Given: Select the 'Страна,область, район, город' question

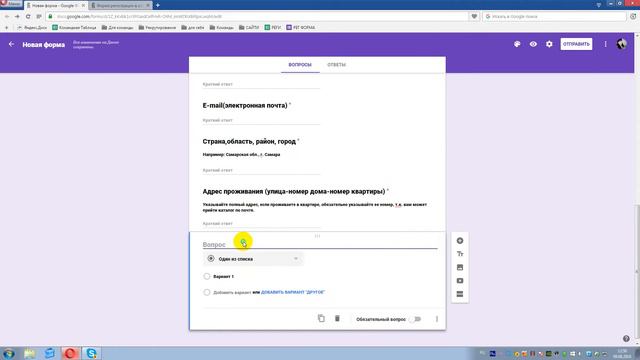Looking at the screenshot, I should coord(249,141).
